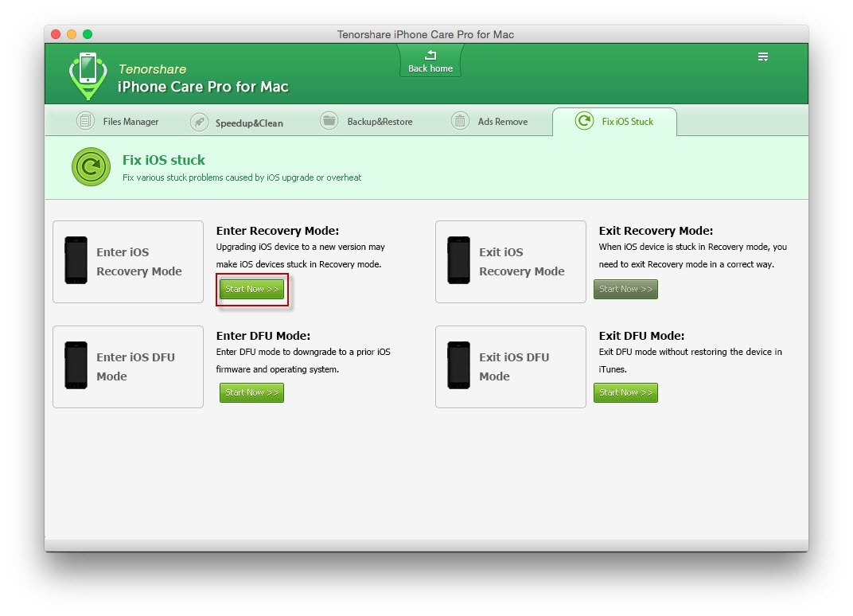Viewport: 853px width, 616px height.
Task: Click the Fix iOS Stuck refresh icon
Action: click(x=584, y=122)
